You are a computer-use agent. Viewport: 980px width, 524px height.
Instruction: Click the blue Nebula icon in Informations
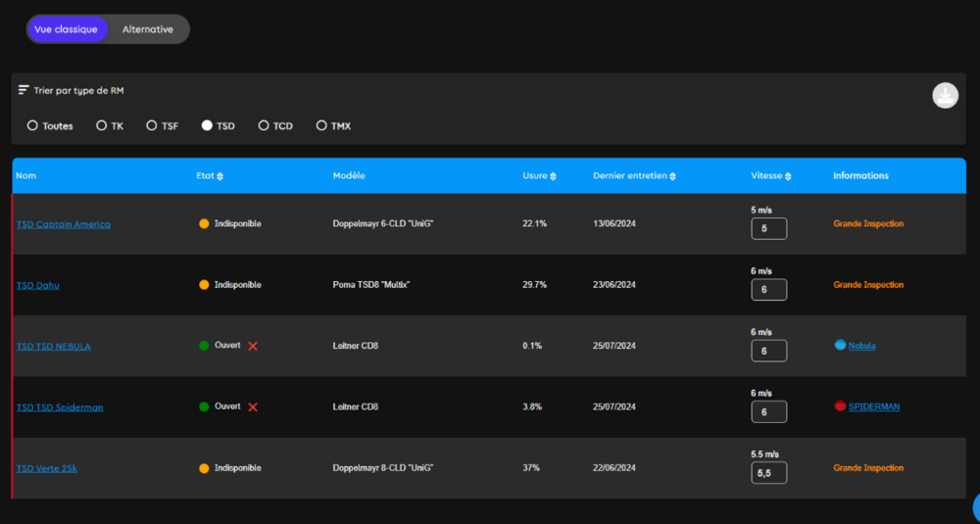pyautogui.click(x=840, y=345)
